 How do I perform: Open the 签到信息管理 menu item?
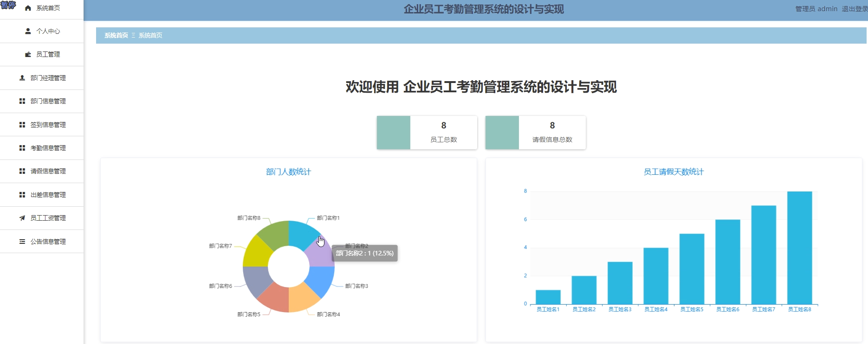pyautogui.click(x=42, y=125)
